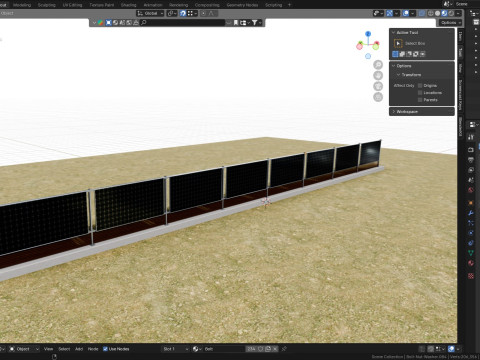The width and height of the screenshot is (480, 360).
Task: Toggle perspective/orthographic grid button
Action: 378,97
